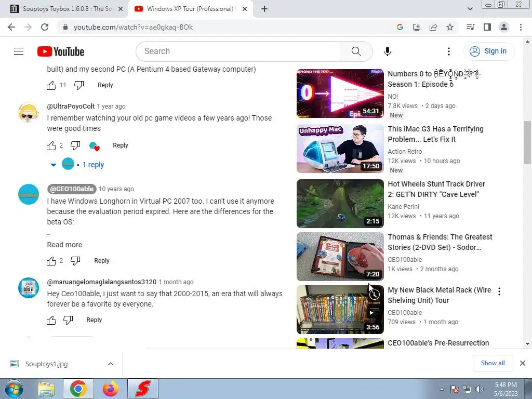Viewport: 532px width, 399px height.
Task: Focus the YouTube Search field
Action: [x=238, y=51]
